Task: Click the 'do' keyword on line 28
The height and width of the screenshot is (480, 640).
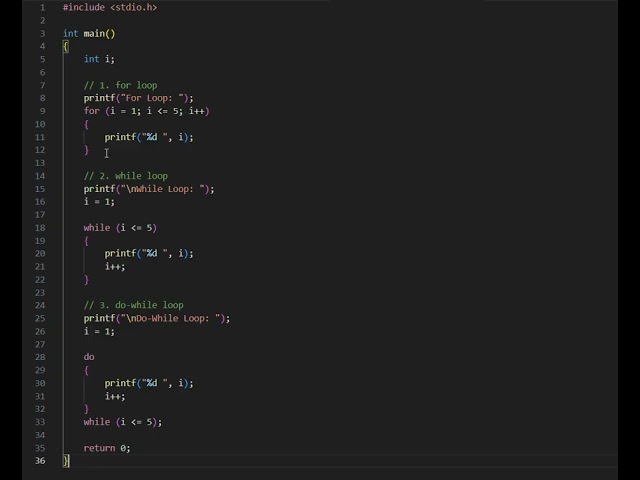Action: point(89,357)
